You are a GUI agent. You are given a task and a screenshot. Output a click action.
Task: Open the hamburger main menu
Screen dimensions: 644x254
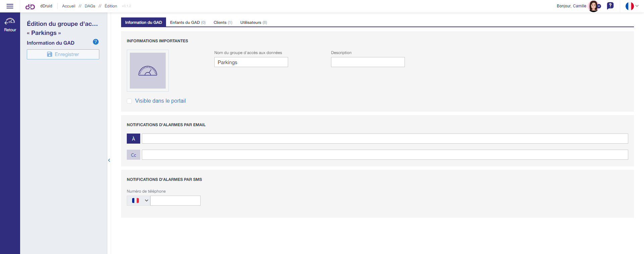[10, 6]
